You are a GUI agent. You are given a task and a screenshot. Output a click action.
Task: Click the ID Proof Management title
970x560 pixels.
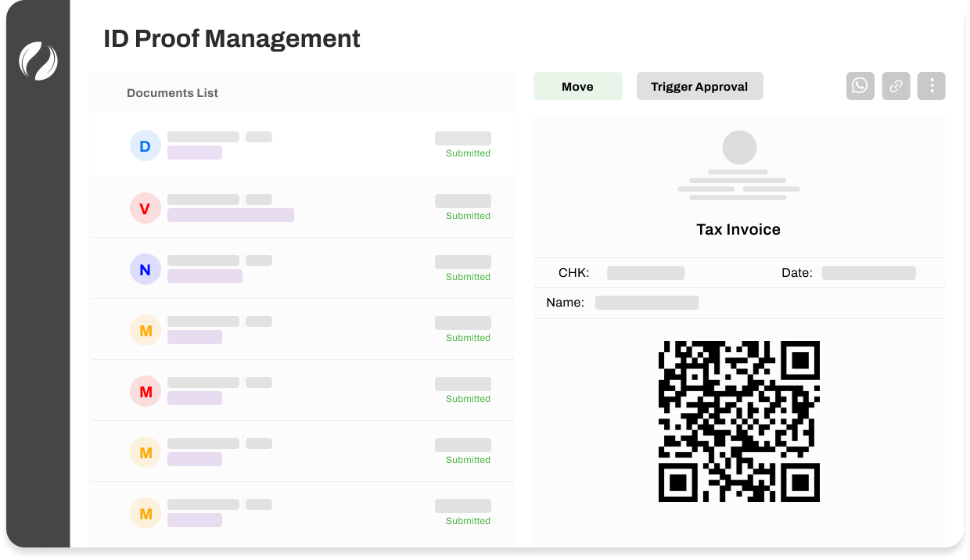[232, 38]
